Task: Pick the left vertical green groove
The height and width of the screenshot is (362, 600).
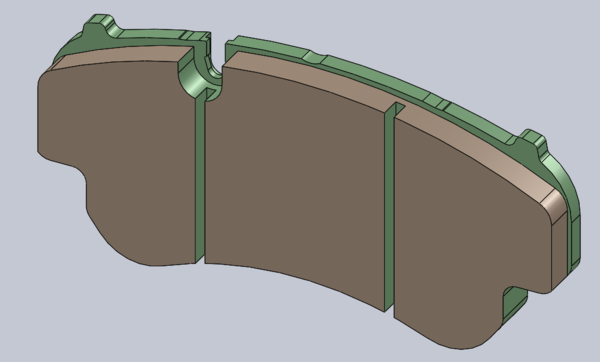Action: pyautogui.click(x=200, y=176)
